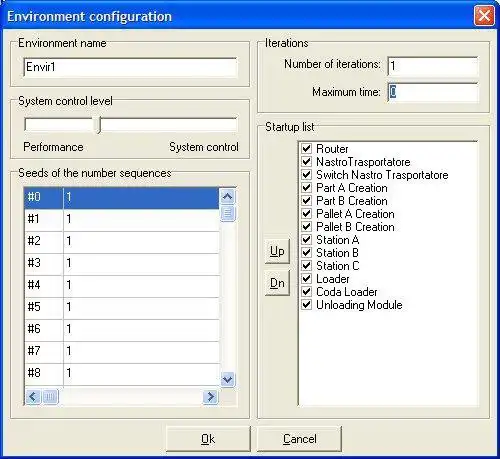Uncheck Station A checkbox

306,239
